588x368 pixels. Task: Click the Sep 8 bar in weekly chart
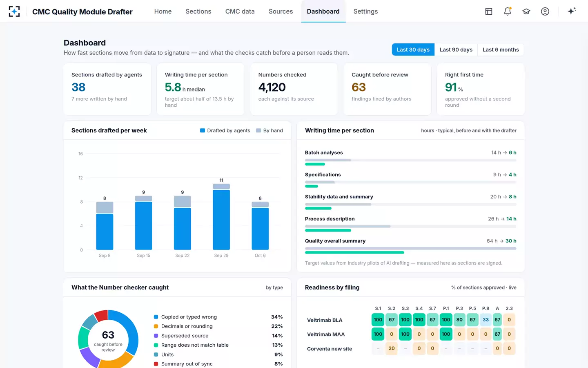[x=105, y=226]
